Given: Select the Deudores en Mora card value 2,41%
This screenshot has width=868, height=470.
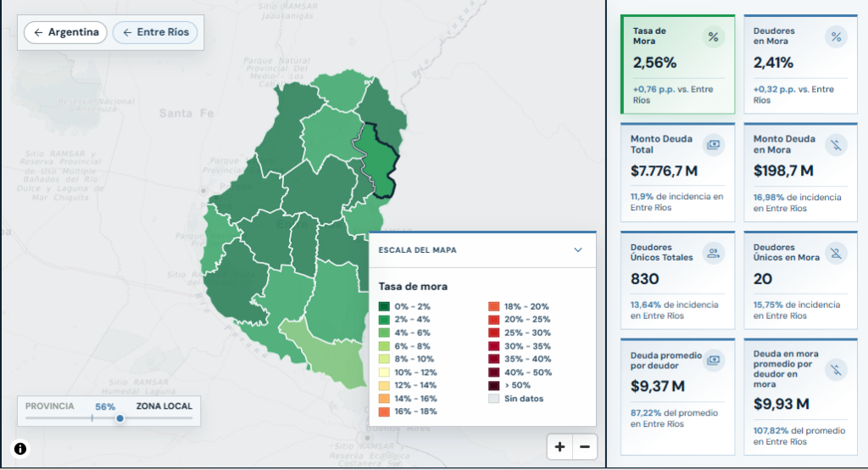Looking at the screenshot, I should click(x=773, y=63).
